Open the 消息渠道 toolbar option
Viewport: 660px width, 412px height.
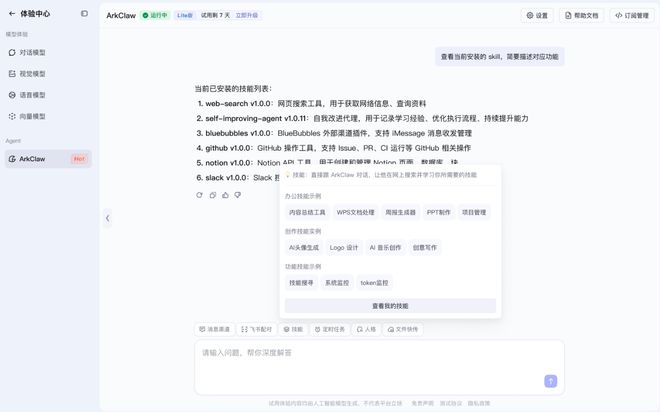[x=215, y=329]
